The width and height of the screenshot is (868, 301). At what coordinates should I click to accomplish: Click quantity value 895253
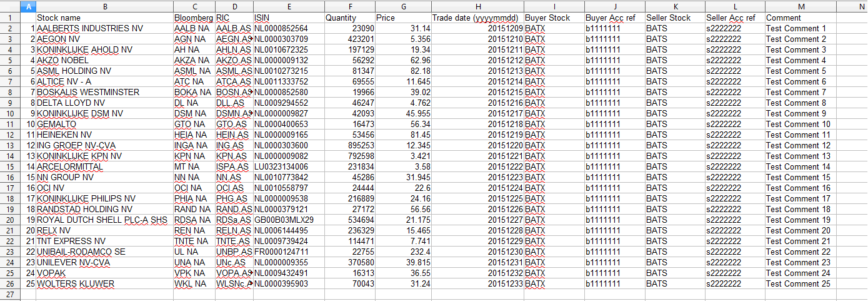(x=350, y=145)
